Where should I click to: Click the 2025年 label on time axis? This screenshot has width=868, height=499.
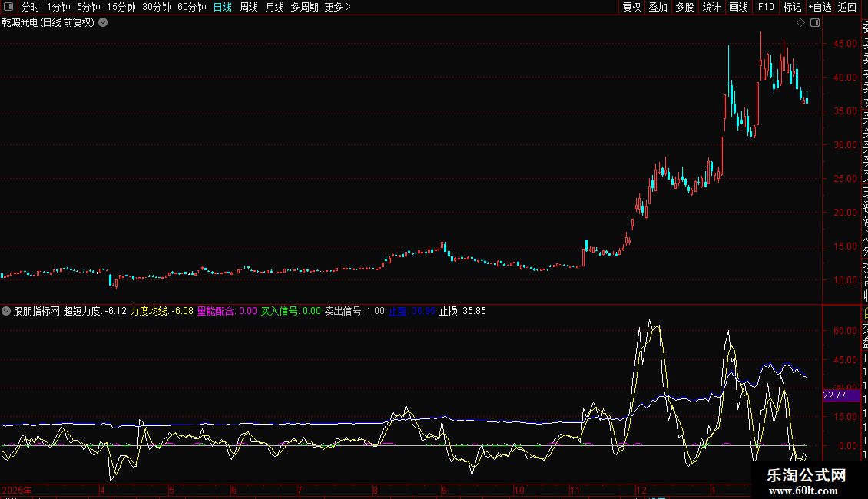coord(17,490)
